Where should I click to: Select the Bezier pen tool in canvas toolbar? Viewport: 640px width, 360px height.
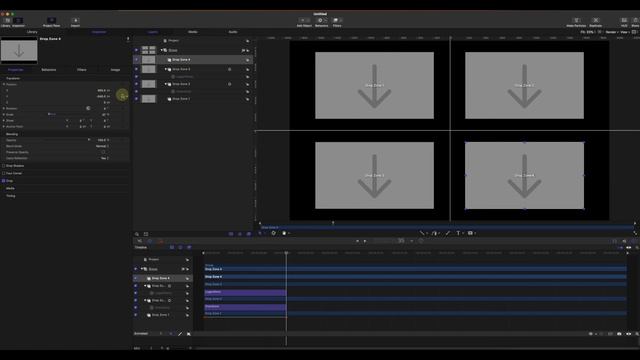click(434, 233)
